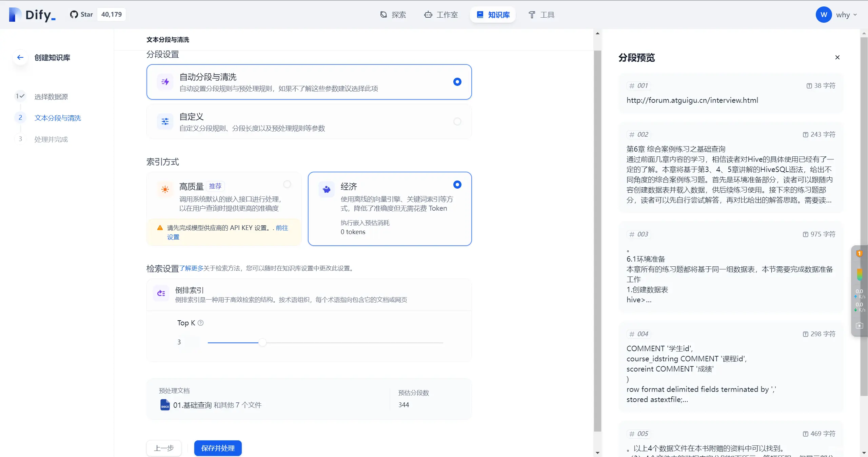Click the estimated segment count 344
Image resolution: width=868 pixels, height=457 pixels.
coord(403,405)
